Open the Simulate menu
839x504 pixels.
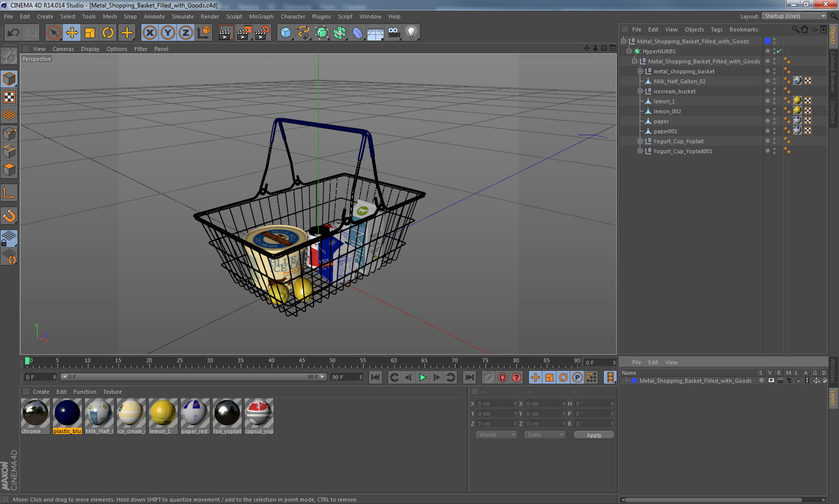pos(183,16)
